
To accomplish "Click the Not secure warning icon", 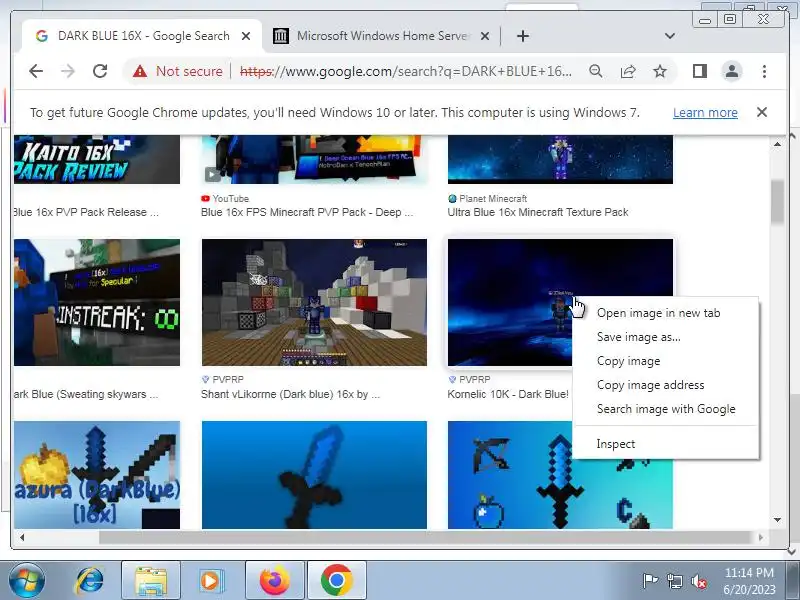I will point(140,71).
